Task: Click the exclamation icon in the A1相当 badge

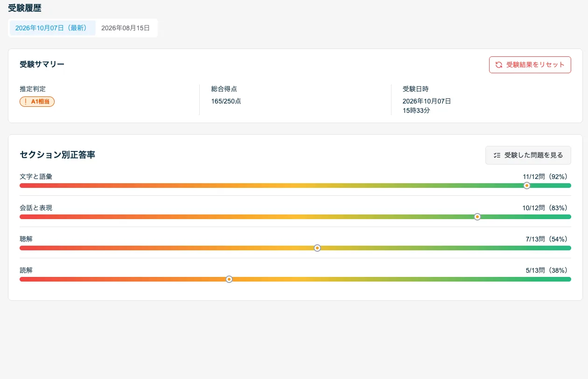Action: coord(25,101)
